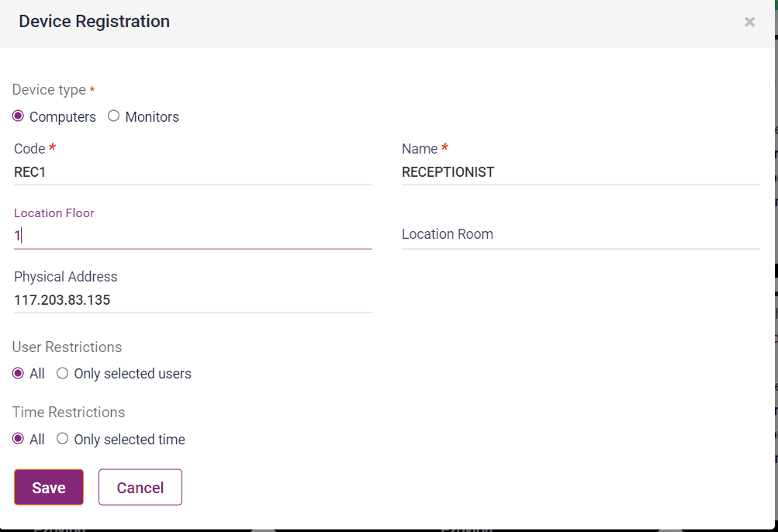Choose All under User Restrictions
Viewport: 778px width, 532px height.
point(19,373)
